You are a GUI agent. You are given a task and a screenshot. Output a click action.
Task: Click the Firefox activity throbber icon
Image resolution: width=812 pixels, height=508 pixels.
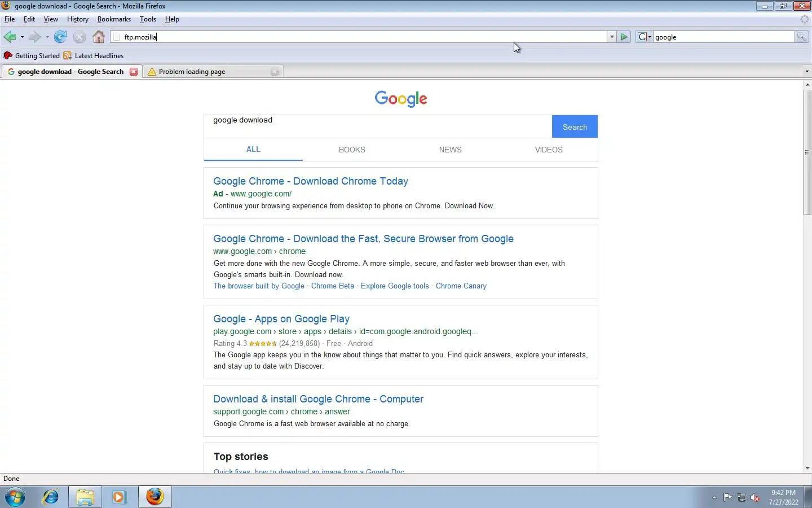tap(805, 19)
